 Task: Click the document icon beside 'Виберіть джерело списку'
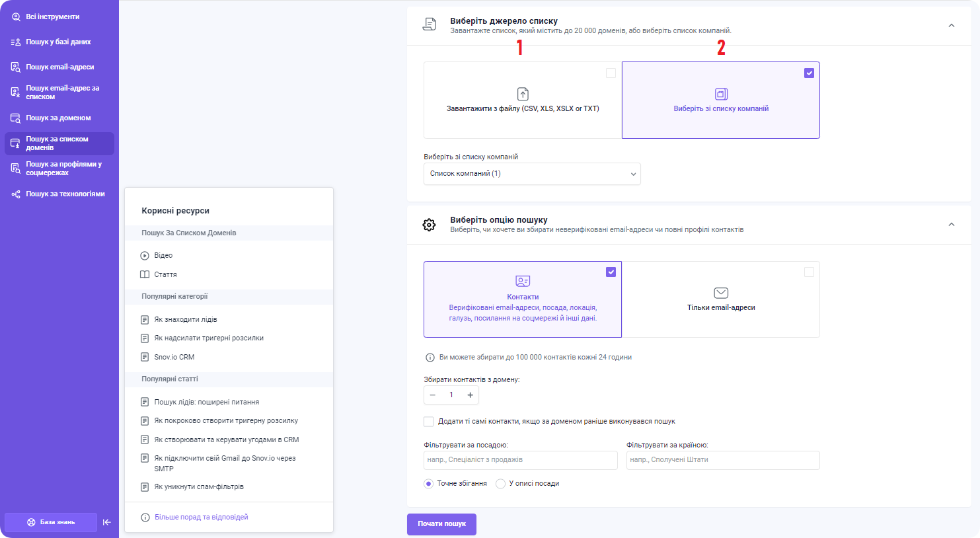click(430, 25)
